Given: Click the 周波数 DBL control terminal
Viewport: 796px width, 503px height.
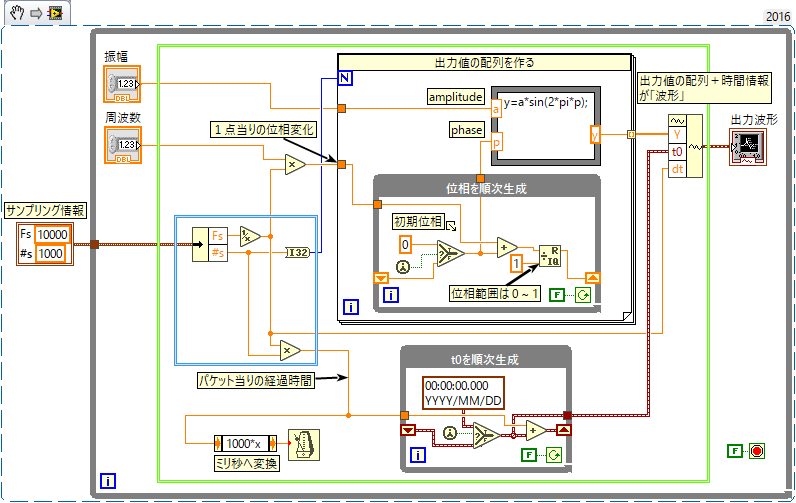Looking at the screenshot, I should (x=123, y=146).
